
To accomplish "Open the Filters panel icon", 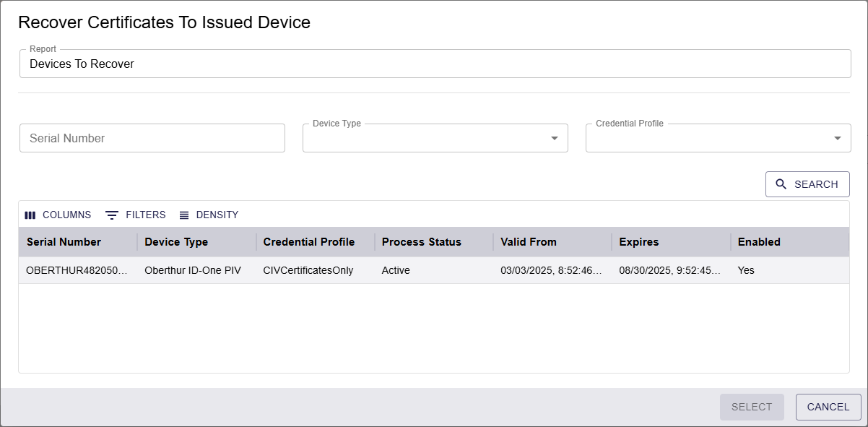I will click(112, 215).
